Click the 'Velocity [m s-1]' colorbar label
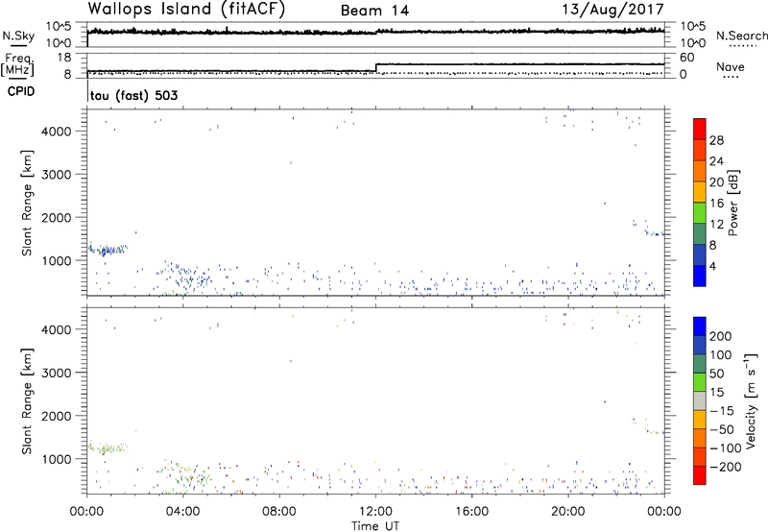The image size is (768, 532). (x=752, y=400)
